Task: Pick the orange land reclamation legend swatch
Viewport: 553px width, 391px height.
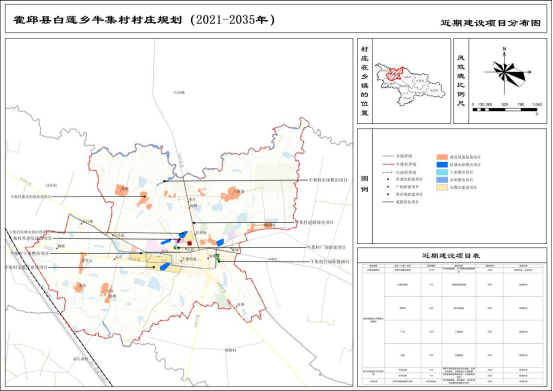Action: click(x=442, y=157)
